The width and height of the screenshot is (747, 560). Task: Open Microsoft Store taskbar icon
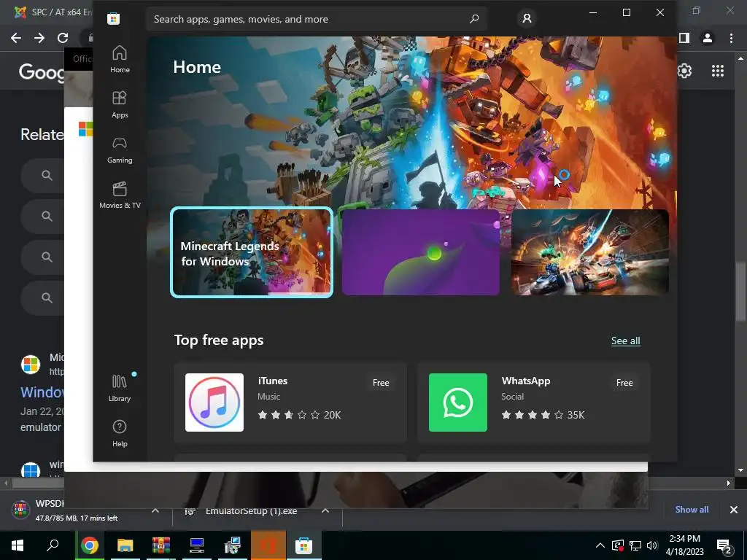point(303,545)
